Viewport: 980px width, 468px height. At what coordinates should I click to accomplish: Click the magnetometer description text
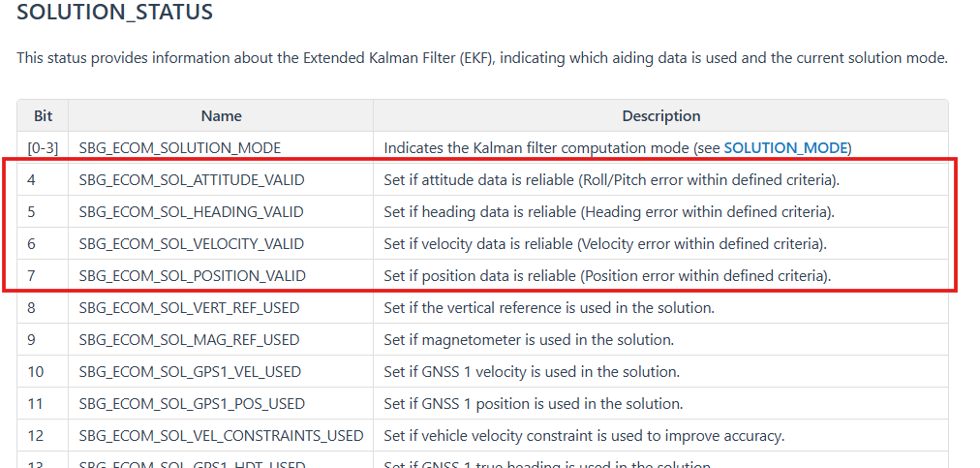(x=529, y=340)
